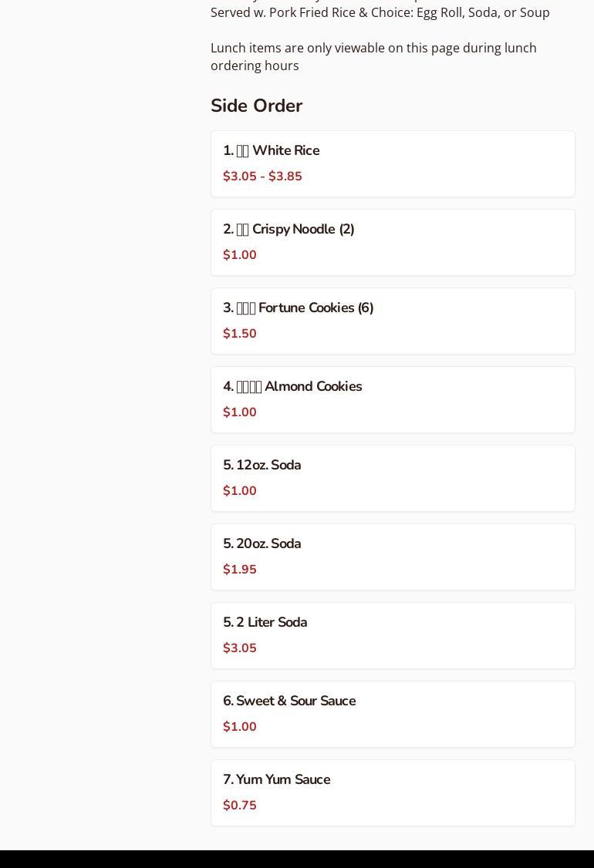
Task: Click the Side Order section heading
Action: (x=257, y=106)
